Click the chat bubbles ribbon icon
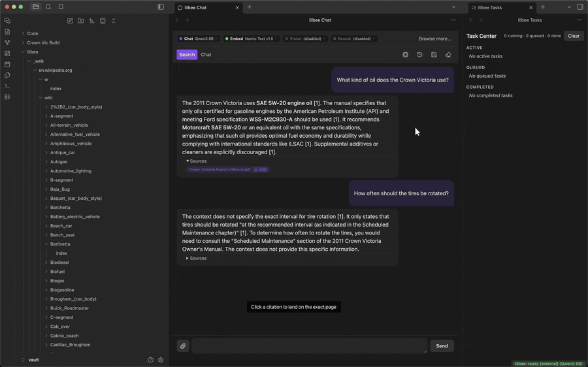Image resolution: width=588 pixels, height=367 pixels. click(7, 21)
